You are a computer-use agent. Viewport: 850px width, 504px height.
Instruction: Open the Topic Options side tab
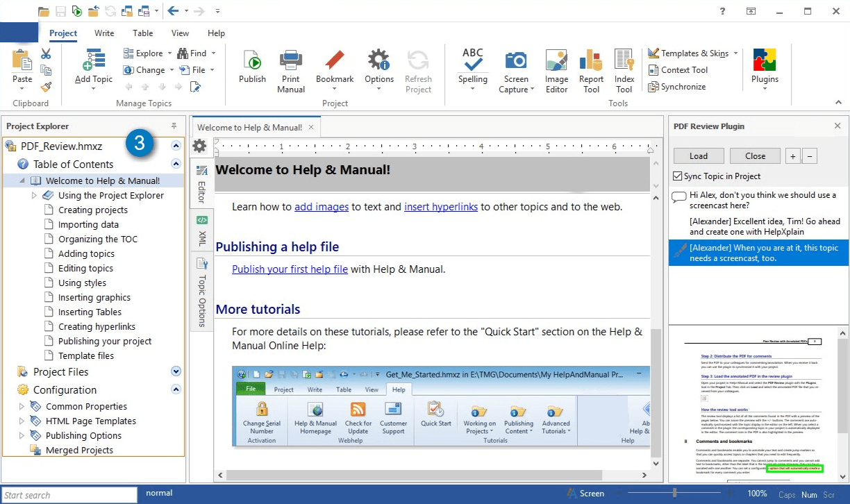(202, 292)
